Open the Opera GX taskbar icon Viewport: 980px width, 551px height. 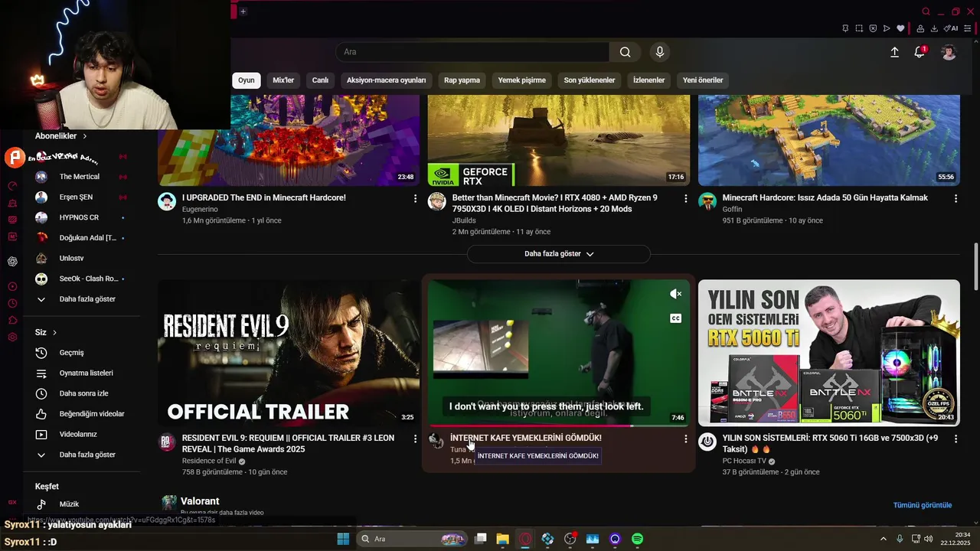coord(524,539)
